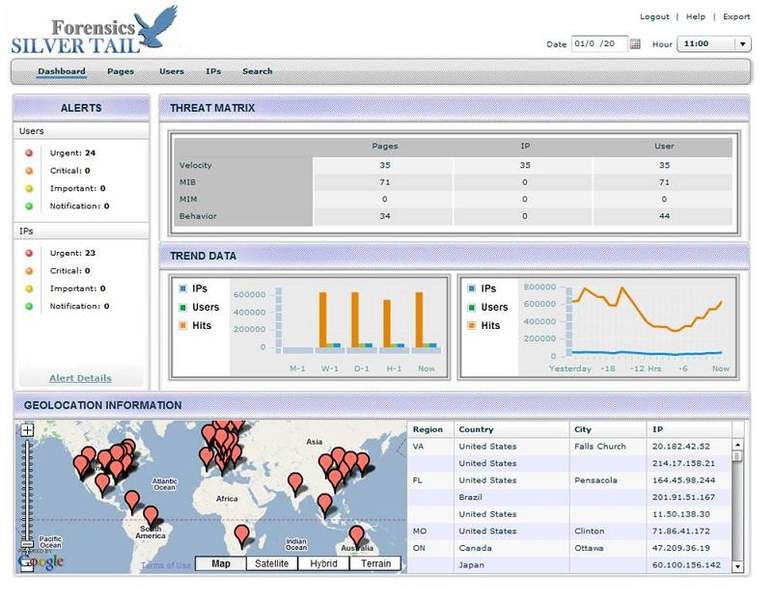
Task: Click the green Notification indicator under IPs alerts
Action: tap(29, 306)
